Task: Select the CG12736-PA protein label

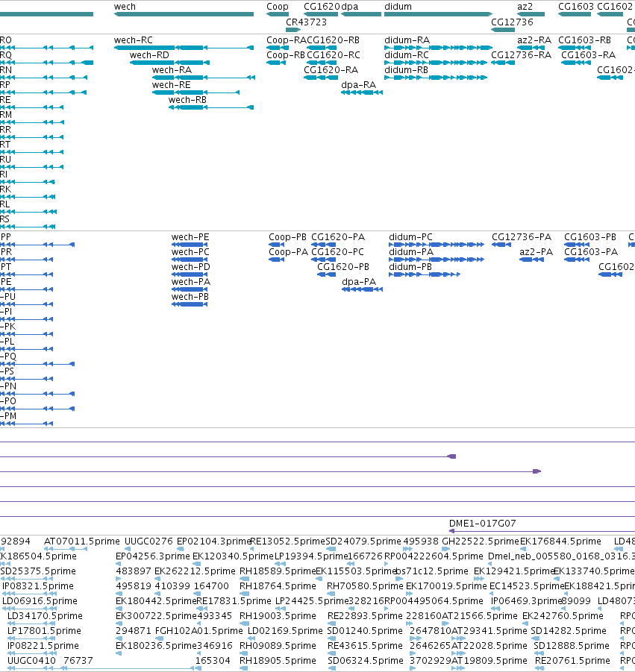Action: pyautogui.click(x=522, y=237)
